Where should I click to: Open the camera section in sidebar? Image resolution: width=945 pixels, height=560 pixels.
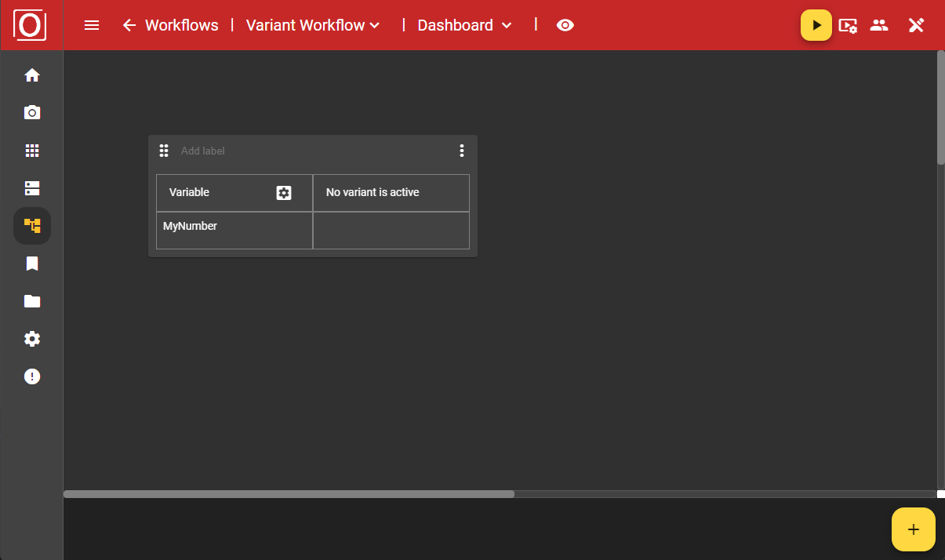tap(32, 113)
